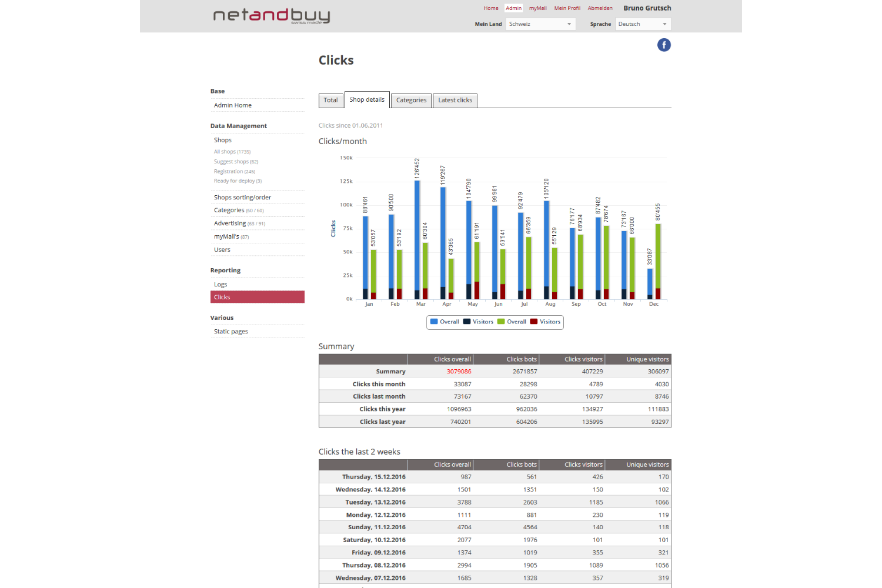Switch to the Total tab
This screenshot has height=588, width=882.
pyautogui.click(x=330, y=101)
